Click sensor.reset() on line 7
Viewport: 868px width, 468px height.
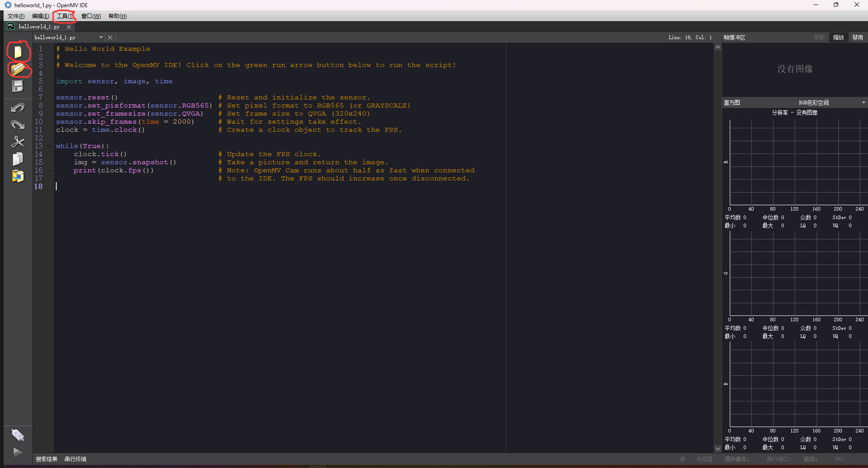(x=86, y=97)
